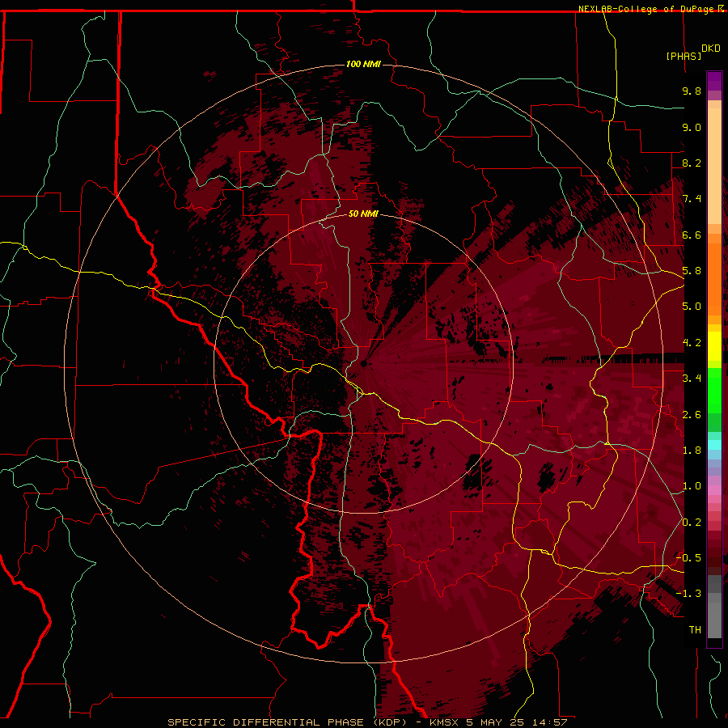Click the 8.2 value on the color scale
The image size is (728, 728).
(692, 163)
